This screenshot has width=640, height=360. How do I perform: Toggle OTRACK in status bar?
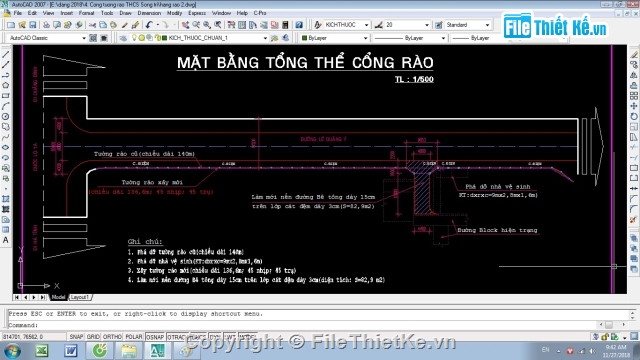click(177, 337)
